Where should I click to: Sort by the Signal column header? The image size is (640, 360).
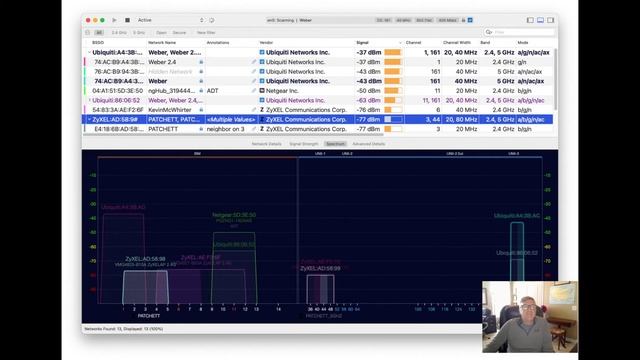click(x=362, y=42)
